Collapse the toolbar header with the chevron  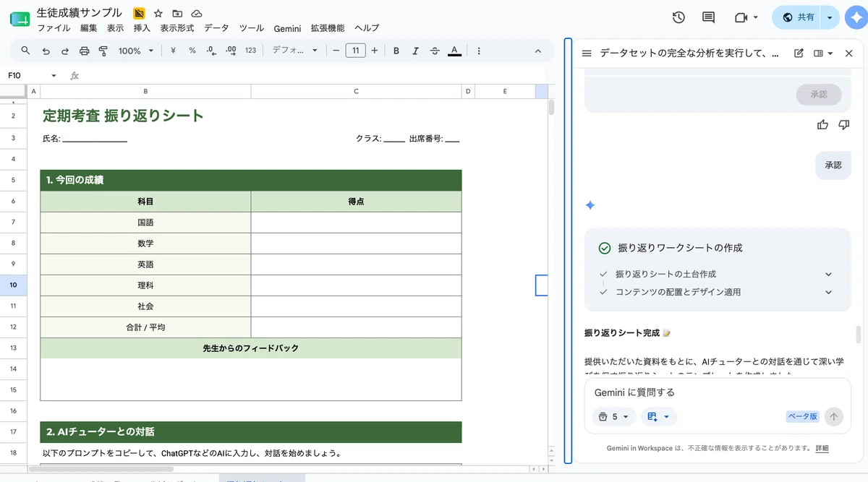coord(537,51)
